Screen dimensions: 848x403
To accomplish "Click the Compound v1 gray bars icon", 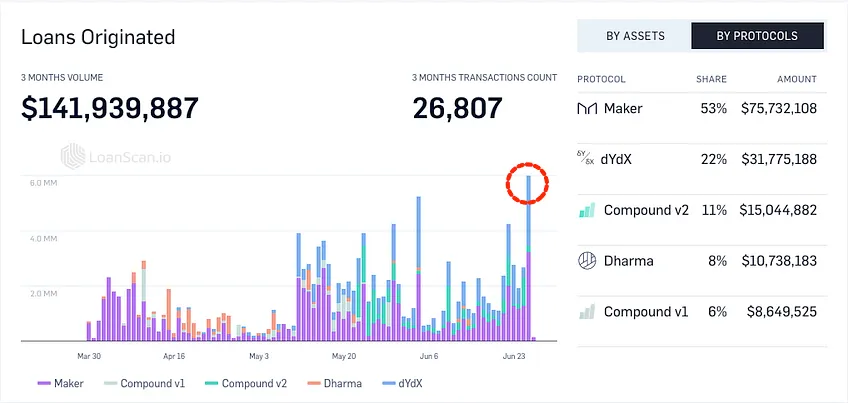I will pos(587,312).
